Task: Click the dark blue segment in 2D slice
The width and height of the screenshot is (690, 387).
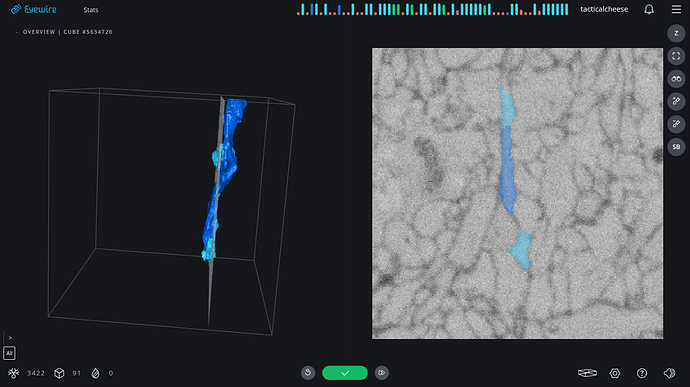Action: 506,170
